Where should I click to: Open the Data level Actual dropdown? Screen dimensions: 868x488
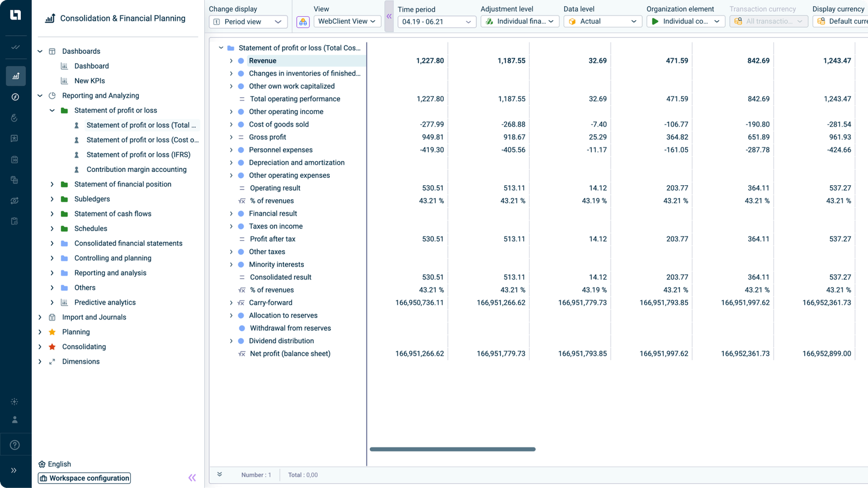coord(602,22)
